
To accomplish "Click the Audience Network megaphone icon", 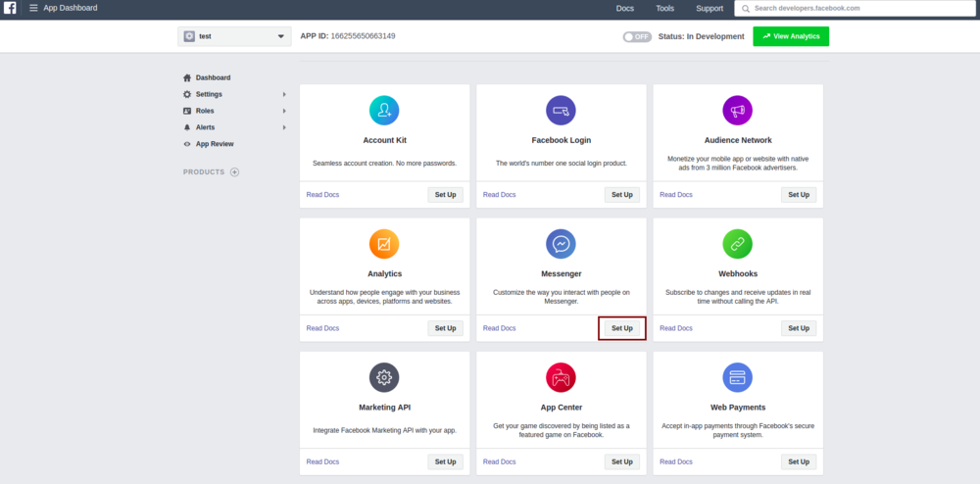I will tap(737, 110).
